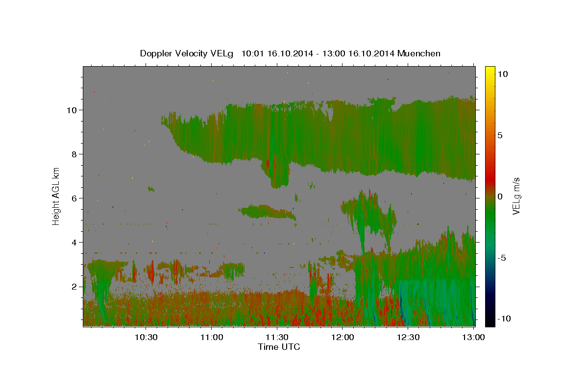Image resolution: width=588 pixels, height=392 pixels.
Task: Click the 11:30 time tick label
Action: point(277,337)
